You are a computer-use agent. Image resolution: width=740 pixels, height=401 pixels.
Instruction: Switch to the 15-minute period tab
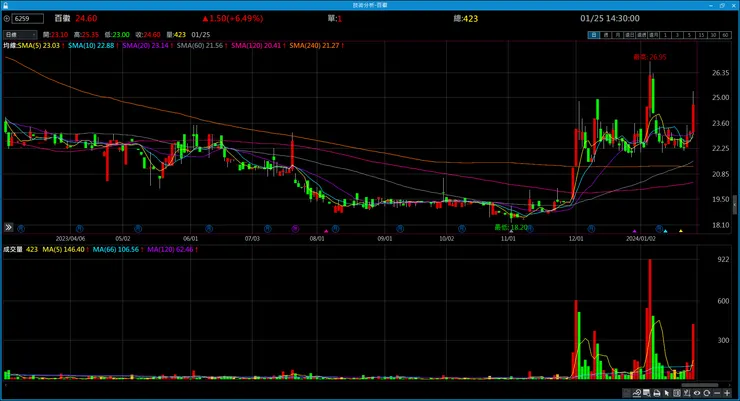[701, 35]
